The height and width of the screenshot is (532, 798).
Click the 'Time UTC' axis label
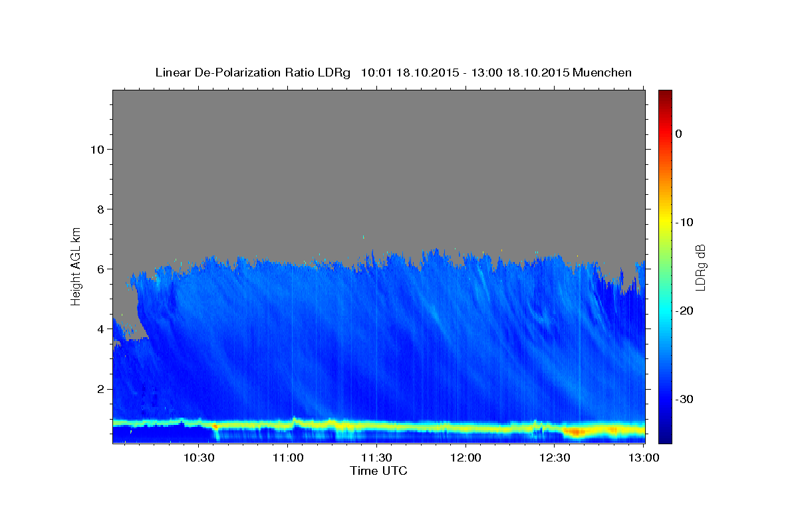pyautogui.click(x=378, y=471)
